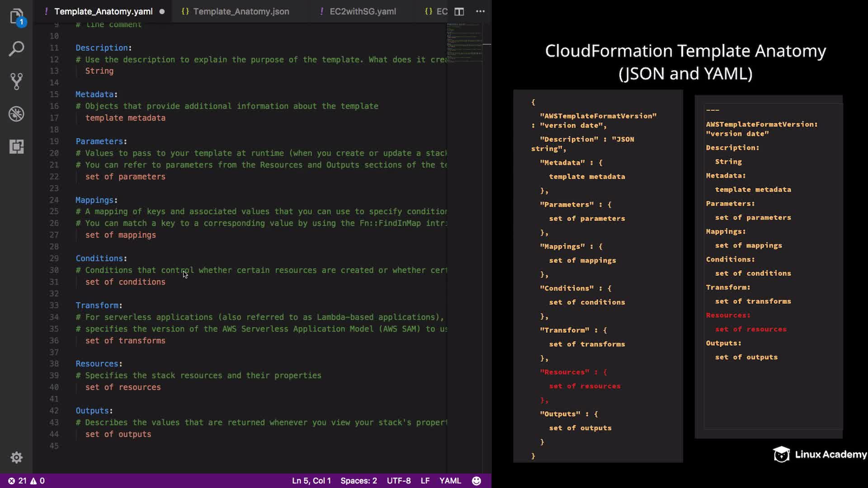Switch to EC2withSG.yaml tab
This screenshot has width=868, height=488.
pos(362,12)
